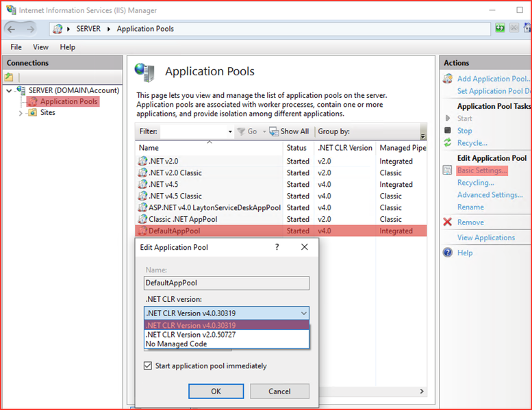The width and height of the screenshot is (532, 410).
Task: Sort by the Name column header
Action: click(x=209, y=148)
